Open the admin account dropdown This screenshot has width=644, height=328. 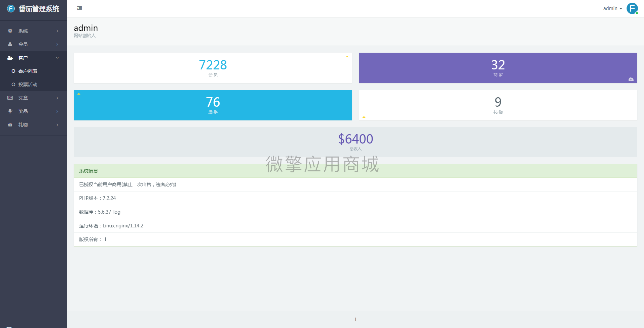[x=612, y=8]
